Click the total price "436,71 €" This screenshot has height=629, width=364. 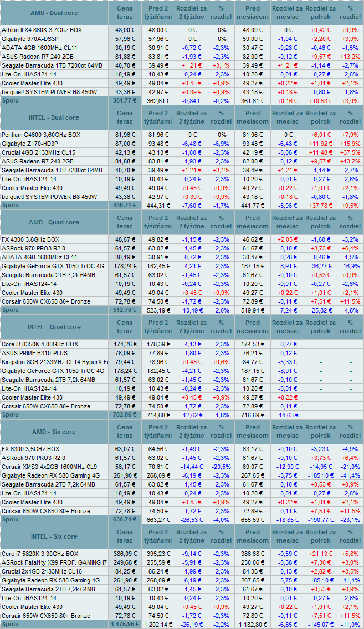tap(125, 205)
